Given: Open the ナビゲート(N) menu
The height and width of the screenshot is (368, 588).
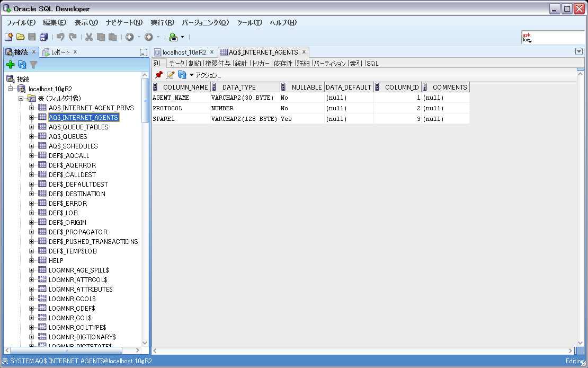Looking at the screenshot, I should (x=124, y=22).
